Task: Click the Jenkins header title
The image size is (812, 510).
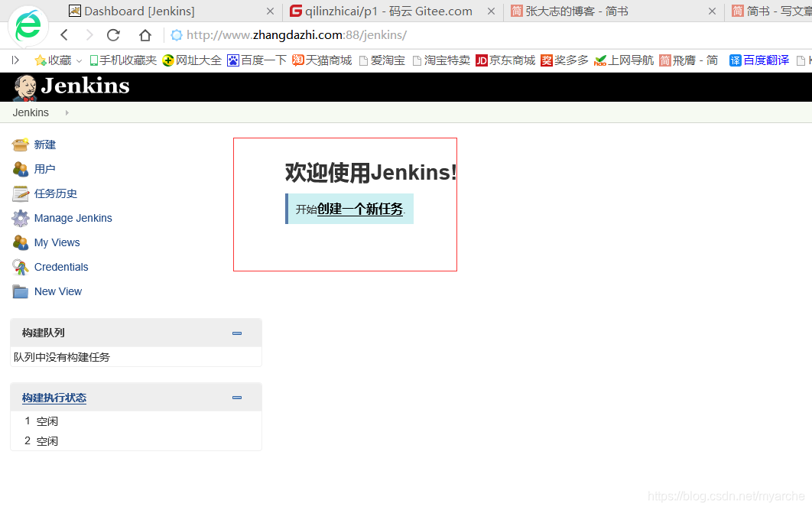Action: (86, 86)
